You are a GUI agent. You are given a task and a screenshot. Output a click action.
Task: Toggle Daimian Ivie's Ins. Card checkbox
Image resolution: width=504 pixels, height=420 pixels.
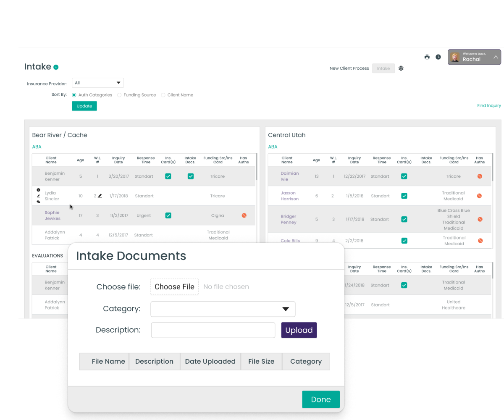click(404, 176)
